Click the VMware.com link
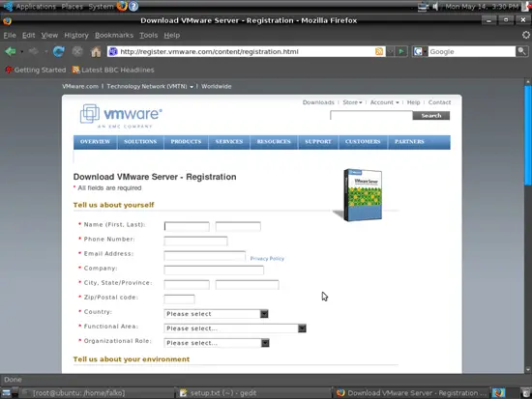532x399 pixels. point(80,86)
